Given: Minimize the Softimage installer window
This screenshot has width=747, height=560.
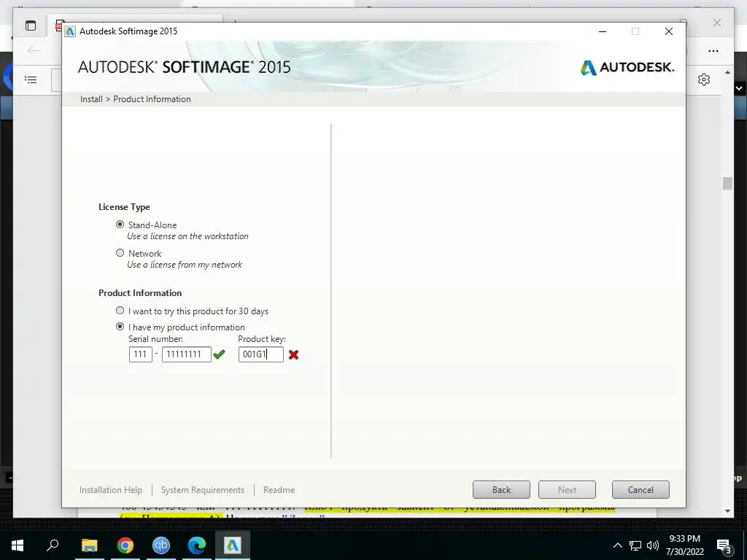Looking at the screenshot, I should coord(603,31).
